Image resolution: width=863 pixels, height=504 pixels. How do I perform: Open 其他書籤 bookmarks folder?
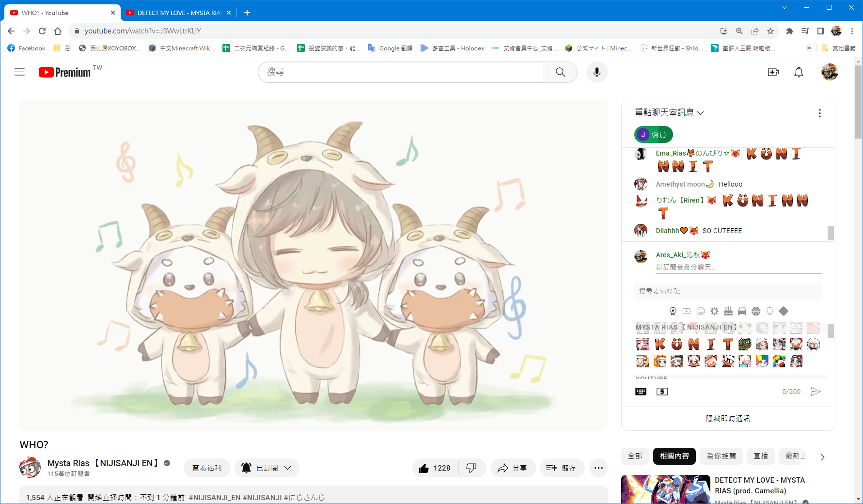(x=839, y=48)
